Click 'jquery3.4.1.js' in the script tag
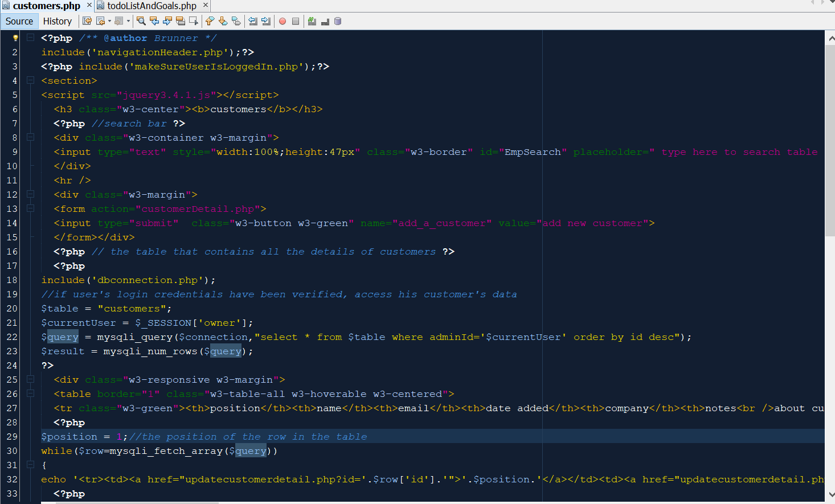This screenshot has width=835, height=504. tap(166, 95)
